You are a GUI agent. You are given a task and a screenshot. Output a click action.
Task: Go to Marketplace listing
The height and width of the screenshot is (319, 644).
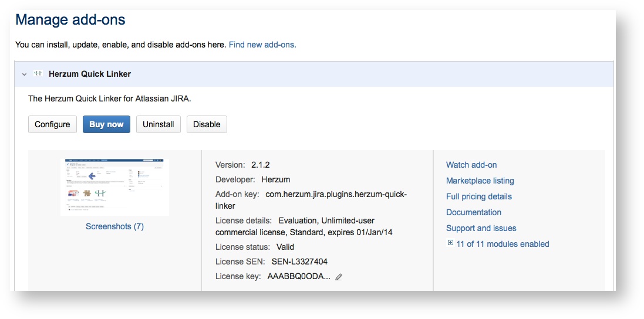(x=480, y=181)
